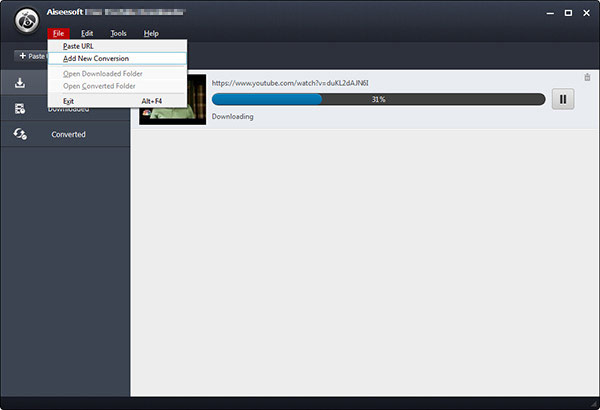Click the YouTube URL text of the download

tap(290, 83)
